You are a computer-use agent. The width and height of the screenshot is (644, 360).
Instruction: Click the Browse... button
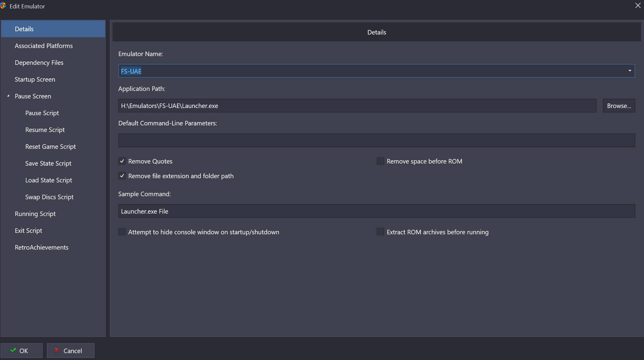point(619,106)
